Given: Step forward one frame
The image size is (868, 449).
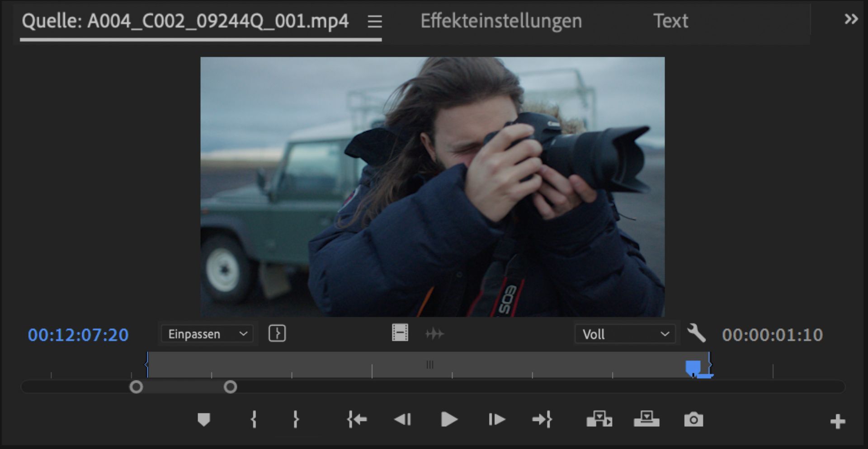Looking at the screenshot, I should pyautogui.click(x=496, y=420).
